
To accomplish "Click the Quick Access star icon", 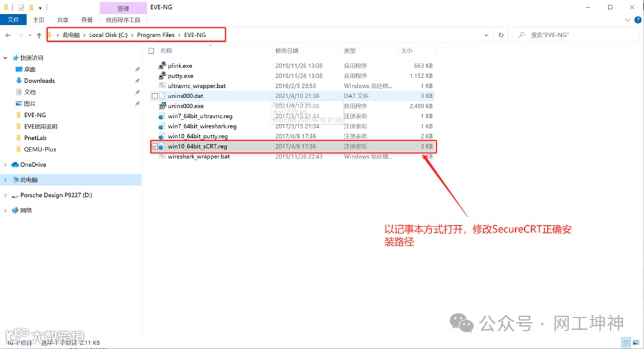I will pos(15,58).
